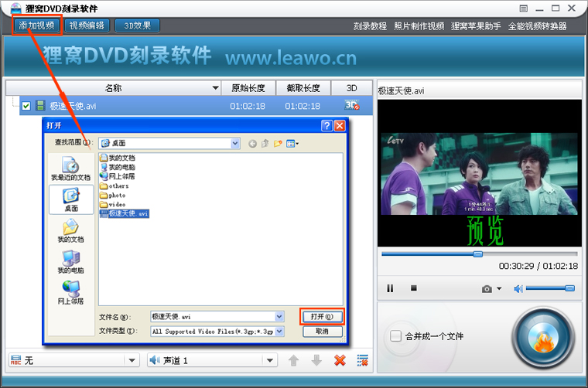Select 我的电脑 in the file list
This screenshot has width=588, height=388.
pos(118,167)
